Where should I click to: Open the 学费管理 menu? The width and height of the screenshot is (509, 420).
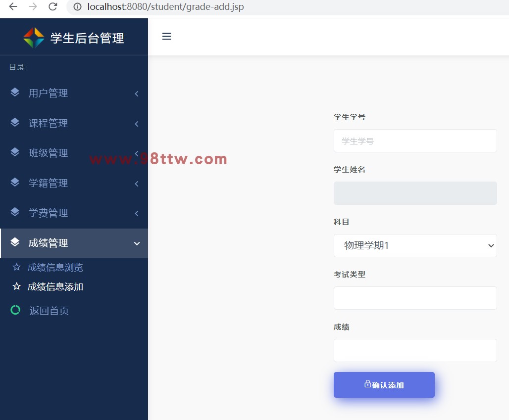74,213
